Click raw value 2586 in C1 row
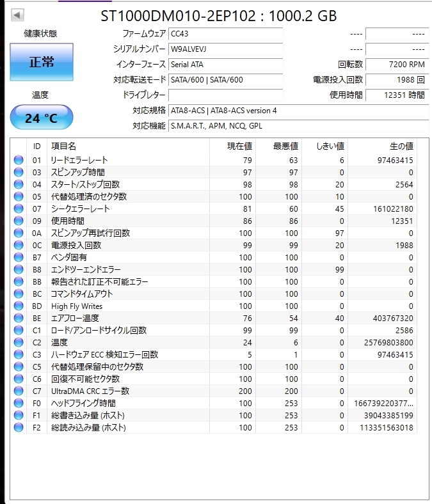The height and width of the screenshot is (504, 432). coord(404,331)
